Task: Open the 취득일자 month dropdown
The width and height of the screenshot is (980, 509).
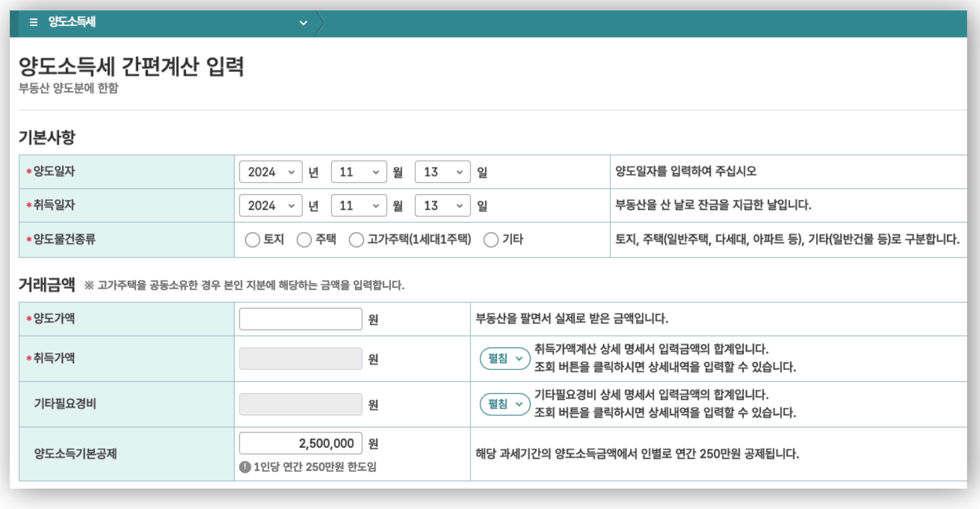Action: 359,205
